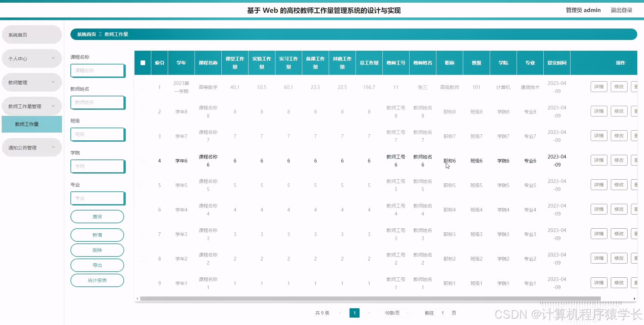The image size is (644, 325).
Task: Open the 系统首页 sidebar menu
Action: coord(32,34)
